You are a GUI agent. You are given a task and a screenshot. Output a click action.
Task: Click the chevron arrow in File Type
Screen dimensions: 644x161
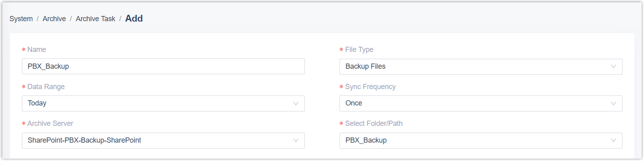coord(613,67)
